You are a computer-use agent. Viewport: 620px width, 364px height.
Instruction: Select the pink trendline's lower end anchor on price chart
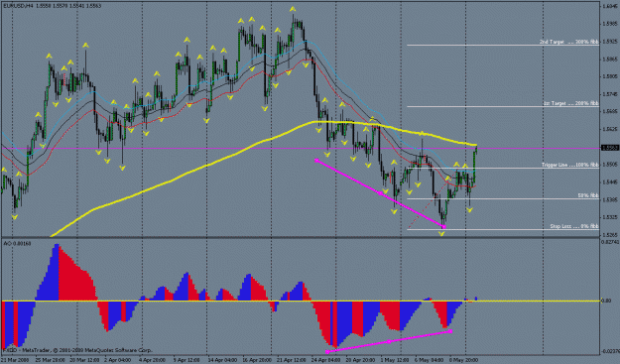click(443, 227)
